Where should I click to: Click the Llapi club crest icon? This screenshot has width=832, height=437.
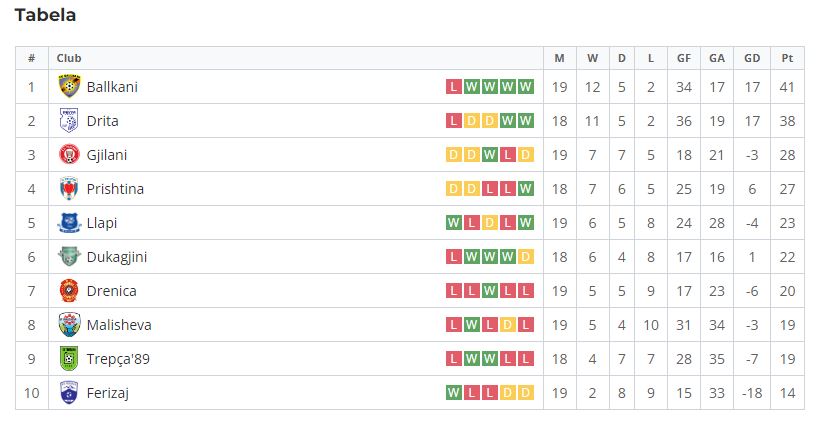(x=70, y=222)
